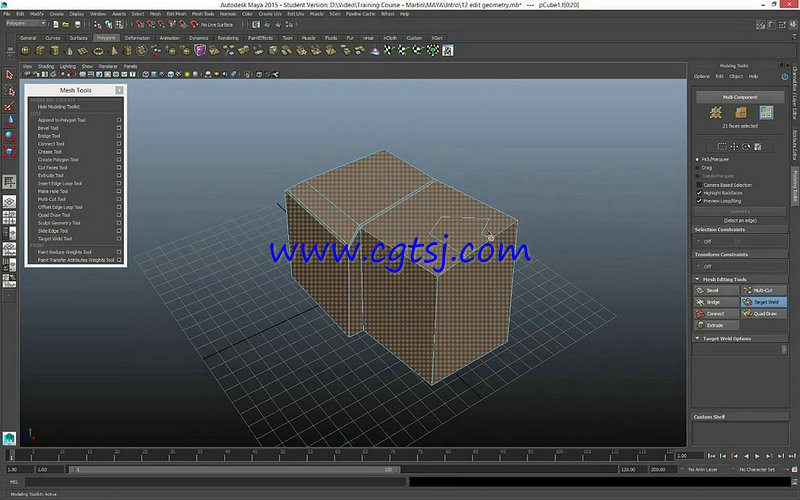
Task: Open the No Anim Layer dropdown
Action: point(704,469)
